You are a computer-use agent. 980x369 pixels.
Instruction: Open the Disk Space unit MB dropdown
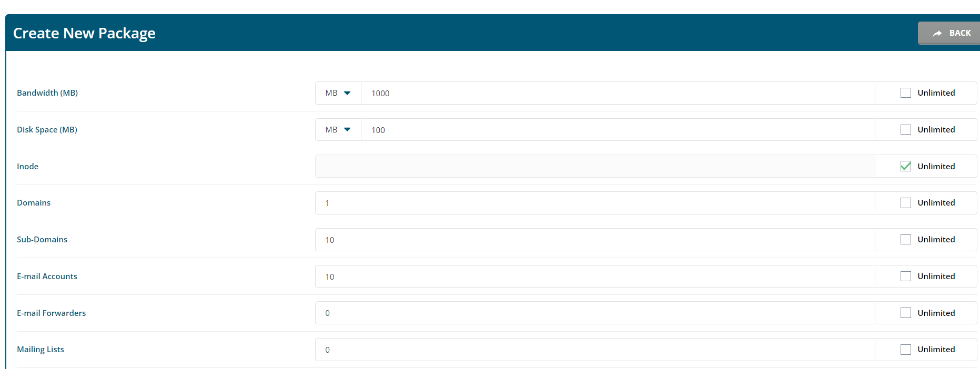338,130
